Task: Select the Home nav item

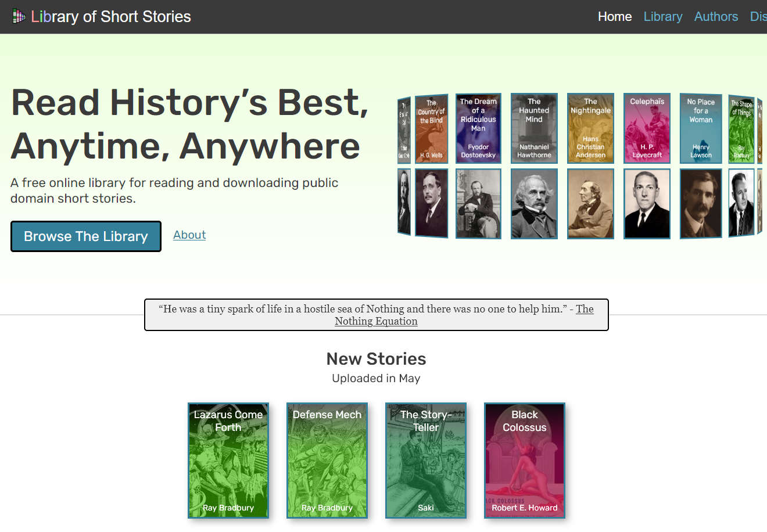Action: (615, 17)
